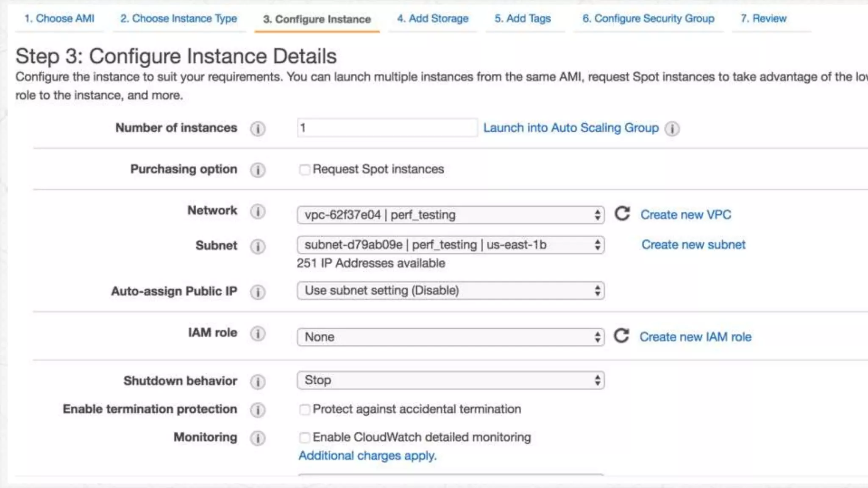This screenshot has height=488, width=868.
Task: Click info icon beside Purchasing option
Action: tap(257, 170)
